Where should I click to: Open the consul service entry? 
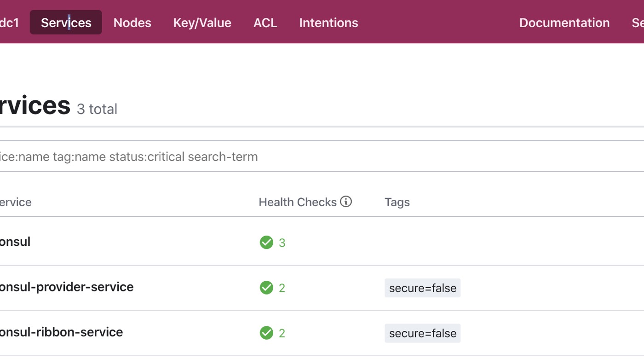(15, 242)
